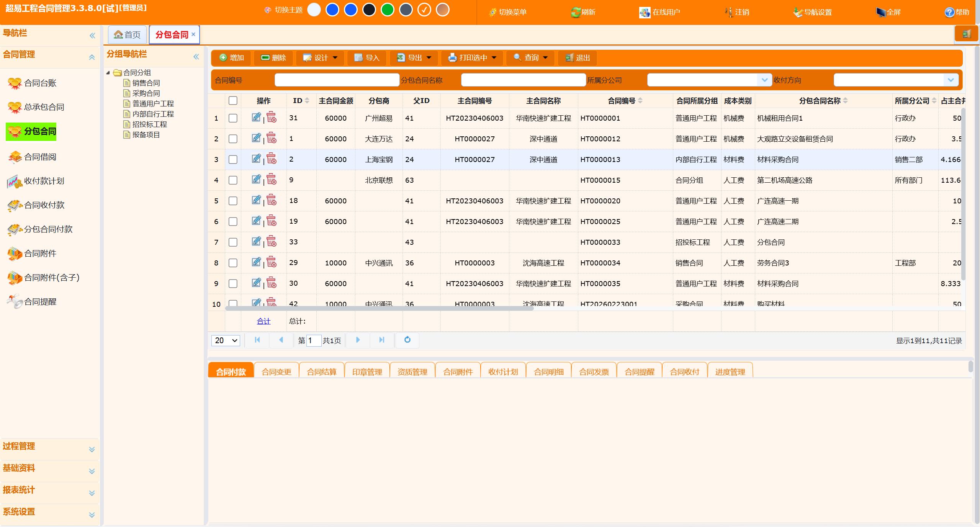Go to last page arrow icon
The width and height of the screenshot is (980, 527).
381,340
